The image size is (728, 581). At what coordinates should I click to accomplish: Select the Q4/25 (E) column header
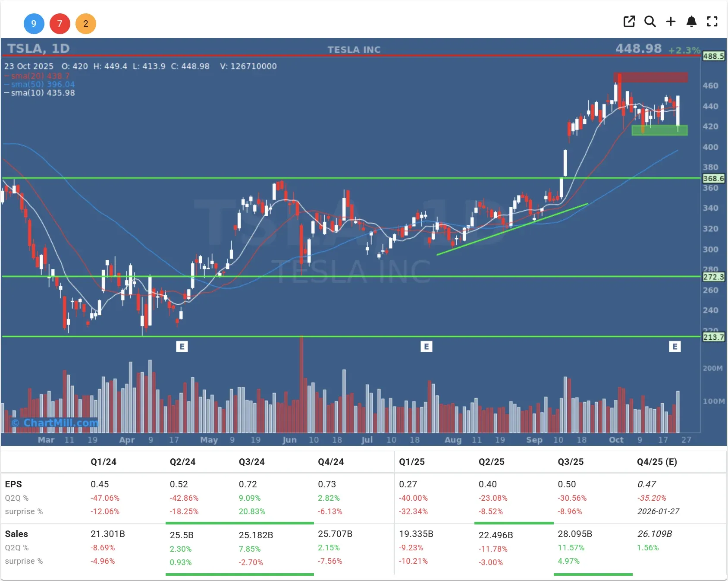(x=656, y=461)
